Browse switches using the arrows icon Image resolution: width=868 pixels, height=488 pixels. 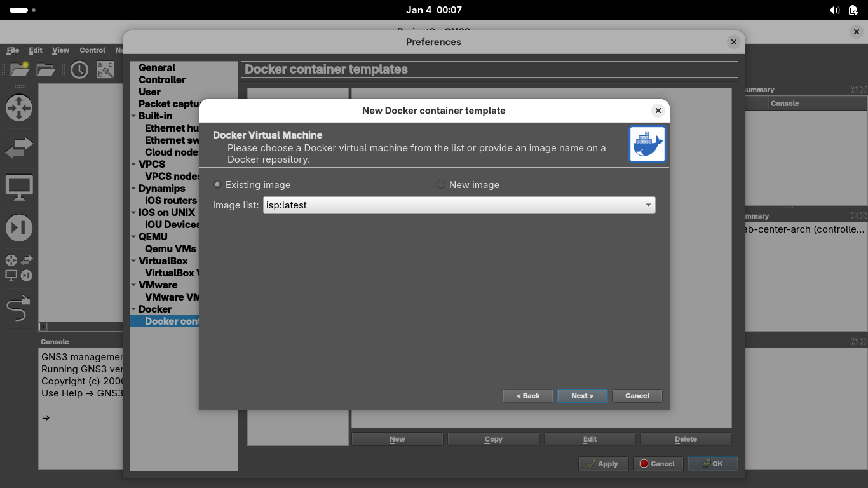coord(18,148)
